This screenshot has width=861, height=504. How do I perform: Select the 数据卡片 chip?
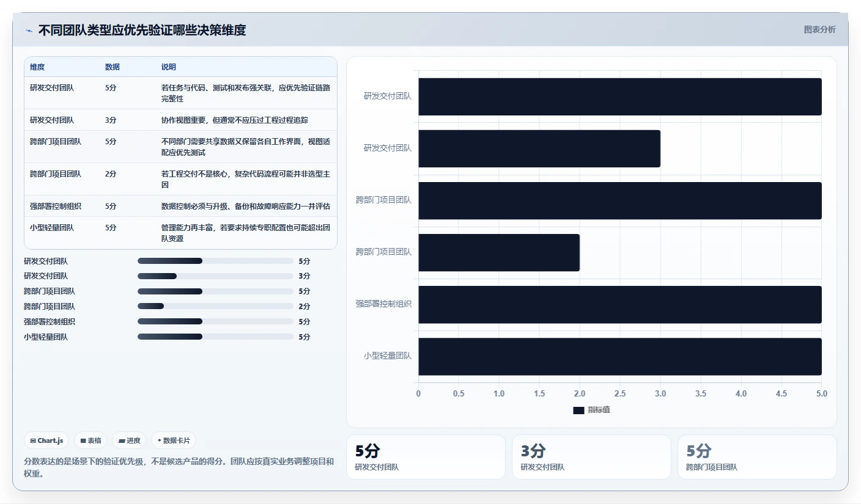coord(174,440)
